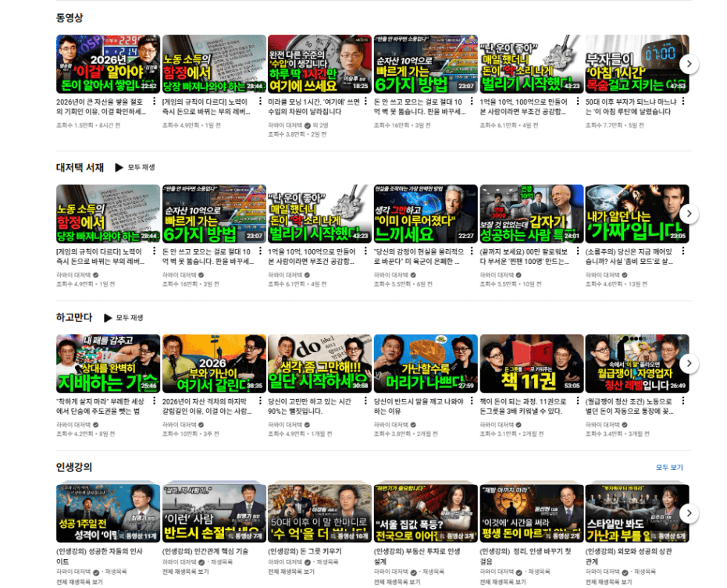
Task: Open playlist thumbnail '성공 1주일 전 성격이' 동영상 11개
Action: coord(108,513)
